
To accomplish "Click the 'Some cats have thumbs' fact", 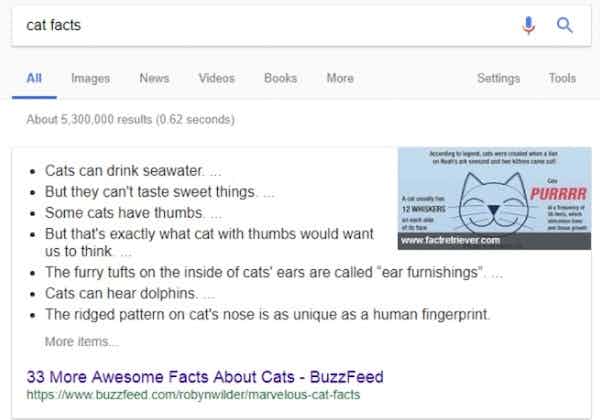I will point(128,212).
